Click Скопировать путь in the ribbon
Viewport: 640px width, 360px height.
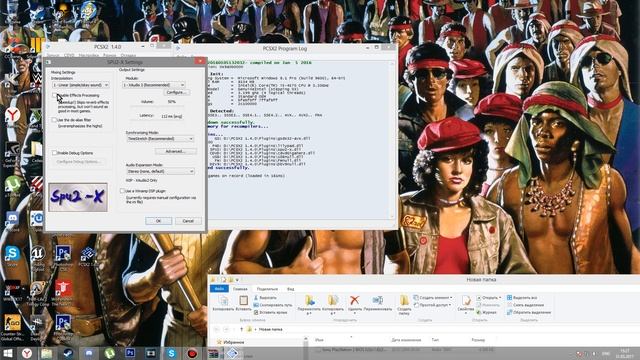tap(273, 305)
